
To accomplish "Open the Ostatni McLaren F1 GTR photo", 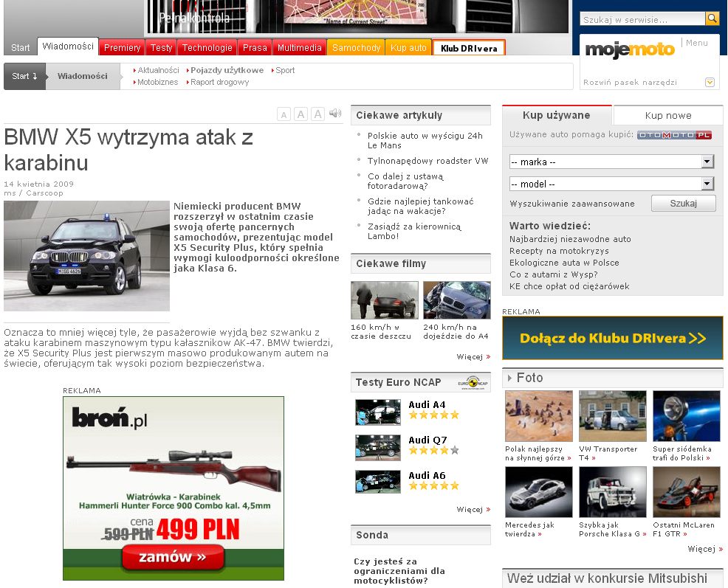I will (687, 492).
